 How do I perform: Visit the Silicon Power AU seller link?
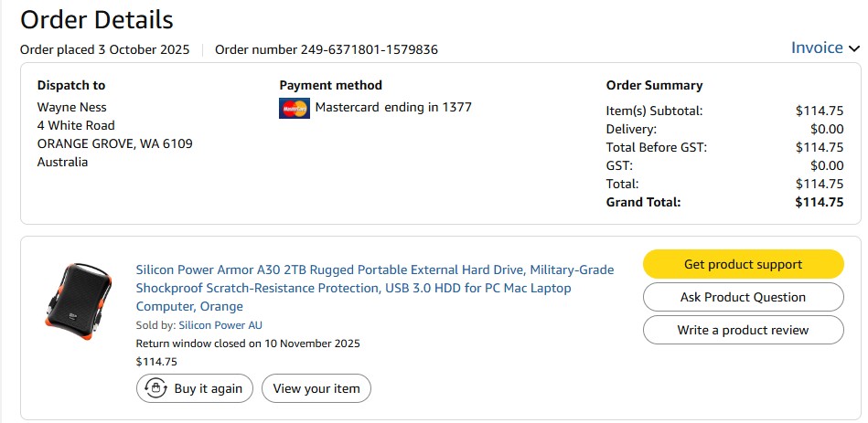coord(220,325)
